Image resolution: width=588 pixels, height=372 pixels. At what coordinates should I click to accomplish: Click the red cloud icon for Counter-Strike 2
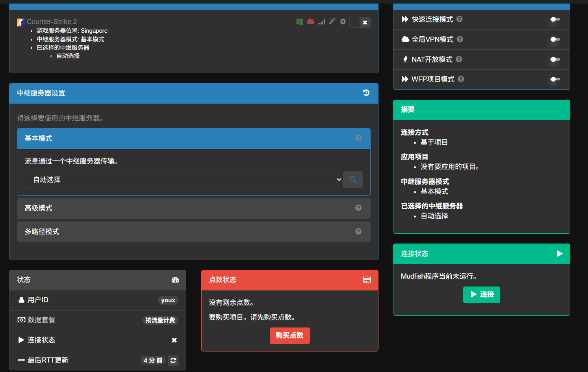311,22
